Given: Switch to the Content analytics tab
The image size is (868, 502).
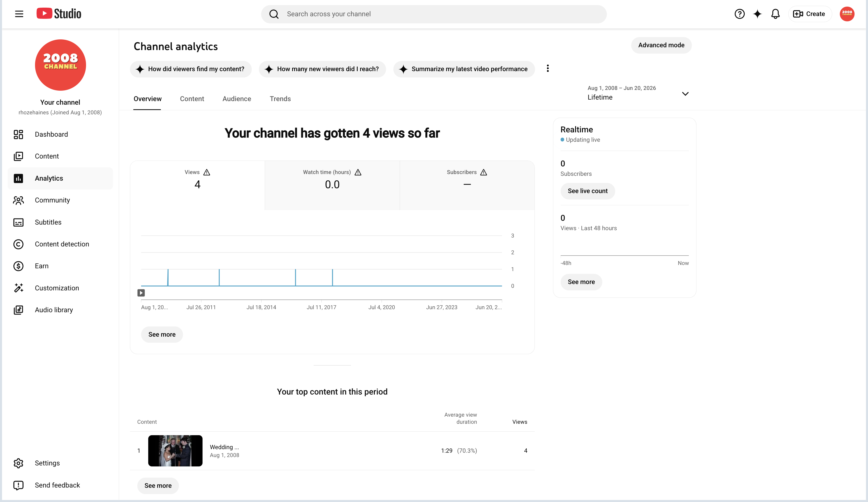Looking at the screenshot, I should 192,99.
